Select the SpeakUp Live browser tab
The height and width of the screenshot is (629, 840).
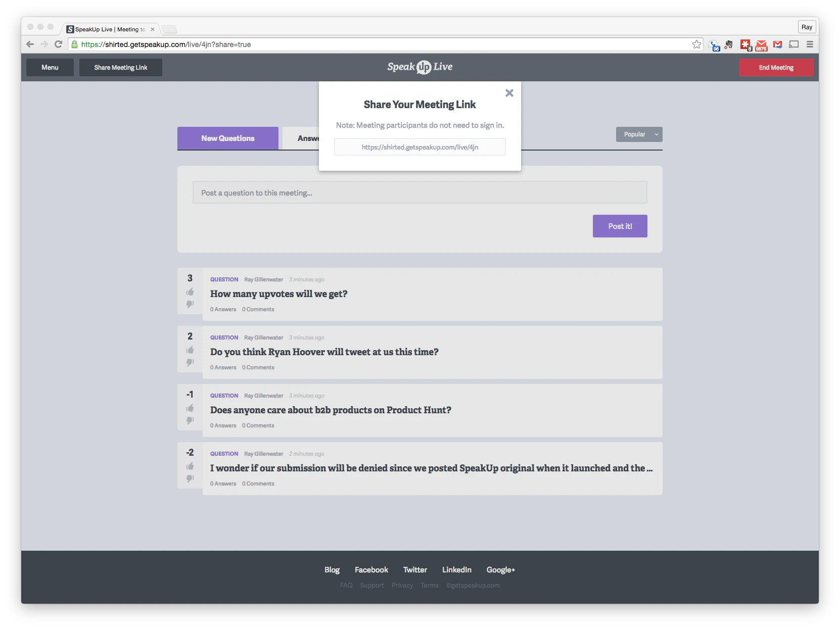click(x=110, y=29)
